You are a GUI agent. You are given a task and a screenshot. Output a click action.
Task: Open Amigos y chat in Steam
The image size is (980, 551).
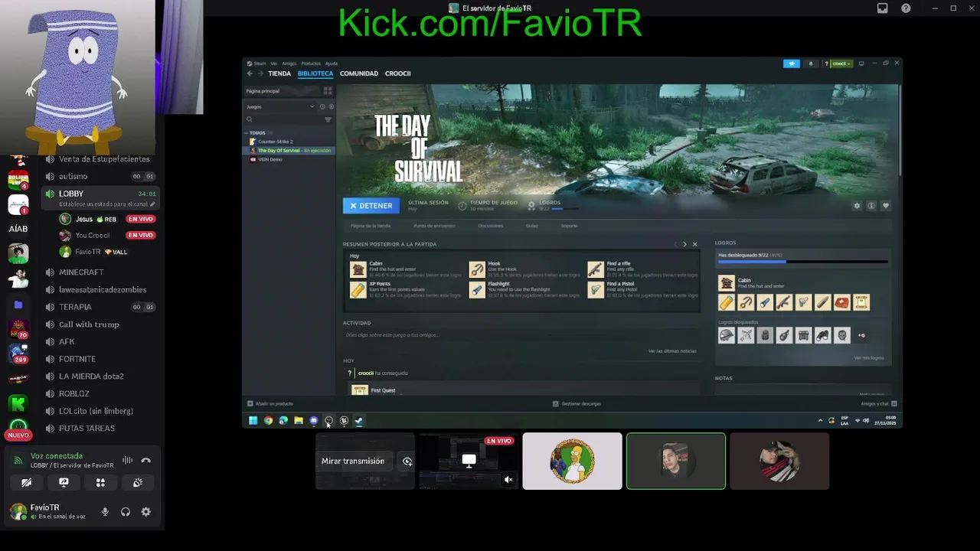click(x=879, y=403)
